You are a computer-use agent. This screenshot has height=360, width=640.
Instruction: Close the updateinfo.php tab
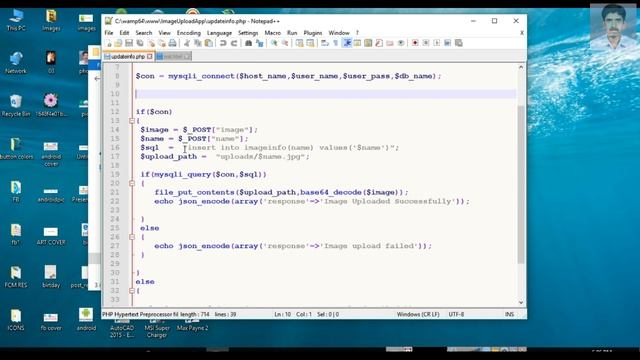tap(150, 56)
